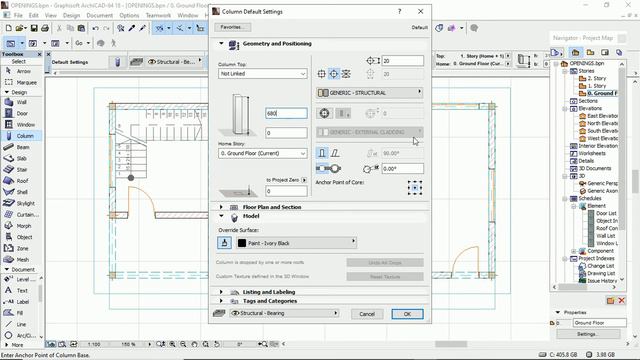Cancel the Column Default Settings dialog
Viewport: 640px width, 360px height.
pos(367,314)
